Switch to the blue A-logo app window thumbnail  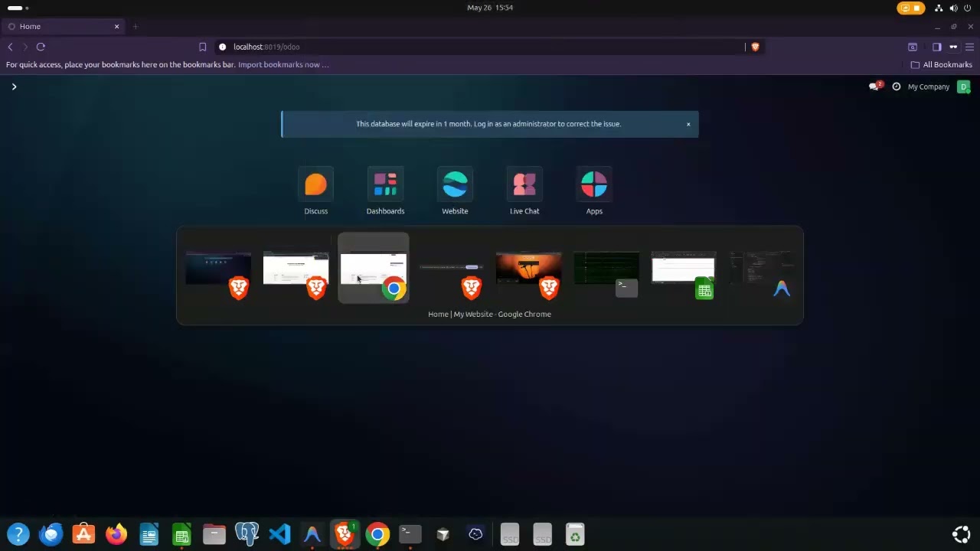[761, 269]
